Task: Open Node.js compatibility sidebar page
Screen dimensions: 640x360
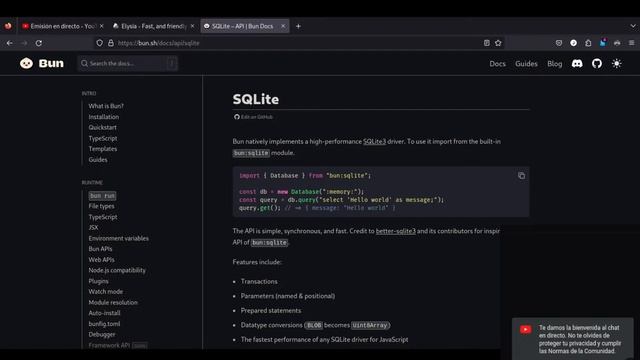Action: 117,270
